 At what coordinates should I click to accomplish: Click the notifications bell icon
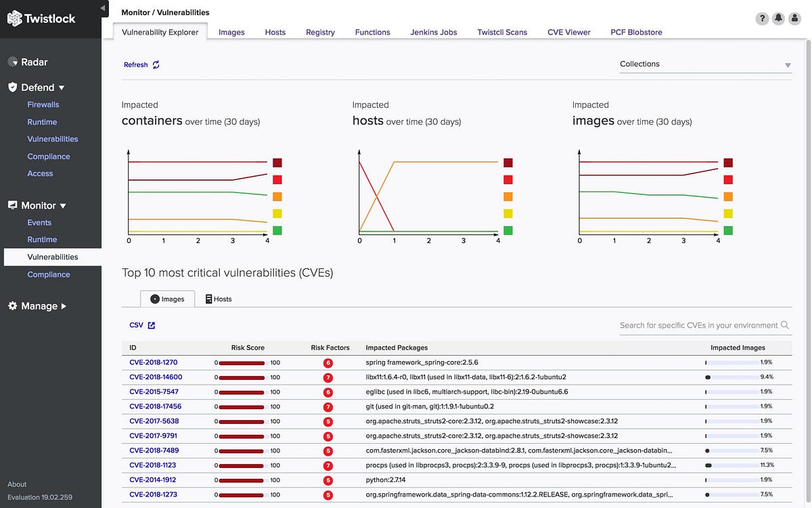point(778,18)
